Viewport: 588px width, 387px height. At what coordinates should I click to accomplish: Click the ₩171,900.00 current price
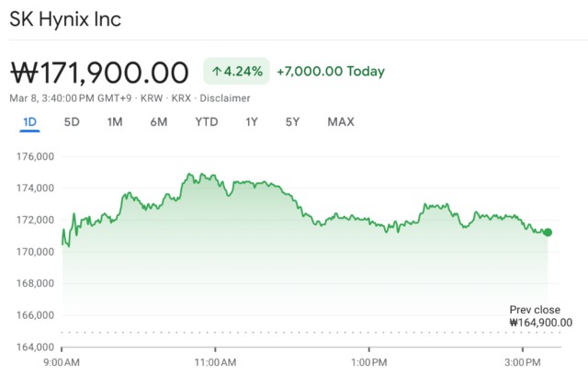tap(99, 72)
